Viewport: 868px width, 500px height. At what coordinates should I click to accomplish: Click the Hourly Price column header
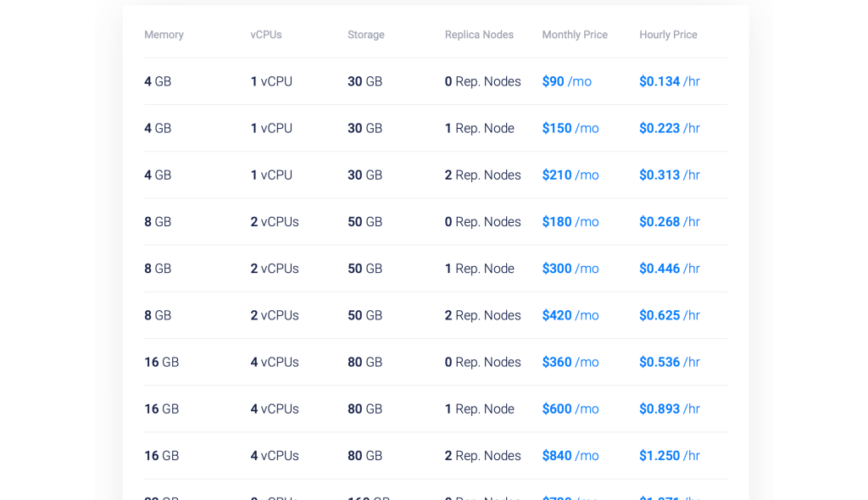click(x=668, y=35)
